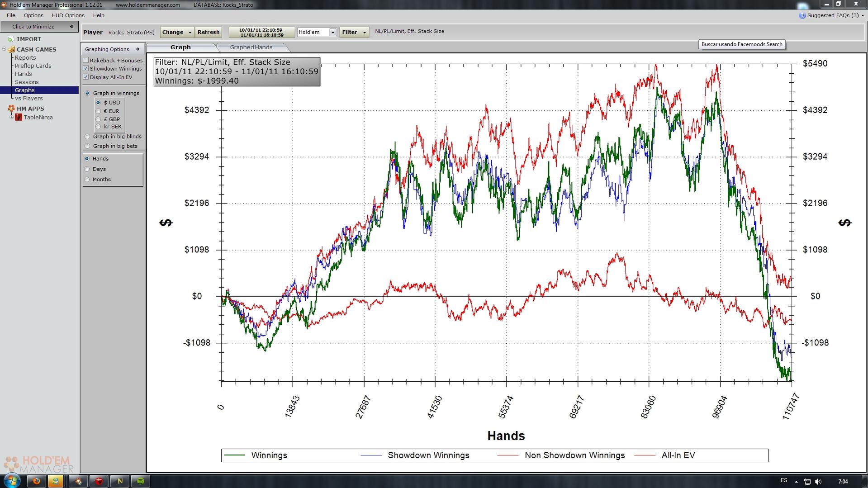The image size is (868, 488).
Task: Open Reports in the sidebar
Action: 25,58
